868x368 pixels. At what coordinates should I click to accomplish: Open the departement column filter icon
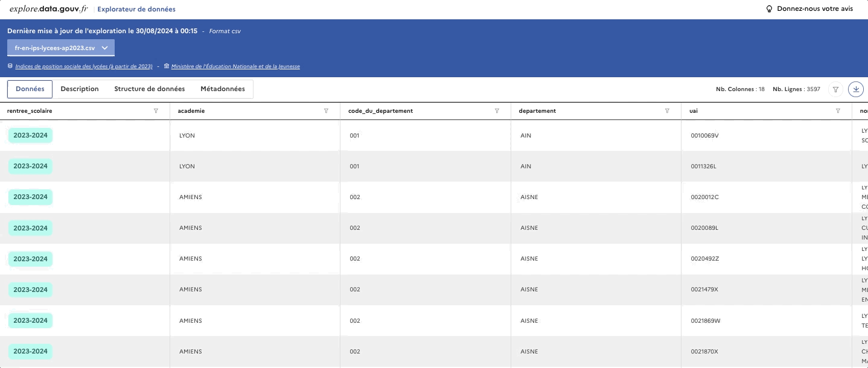point(667,111)
